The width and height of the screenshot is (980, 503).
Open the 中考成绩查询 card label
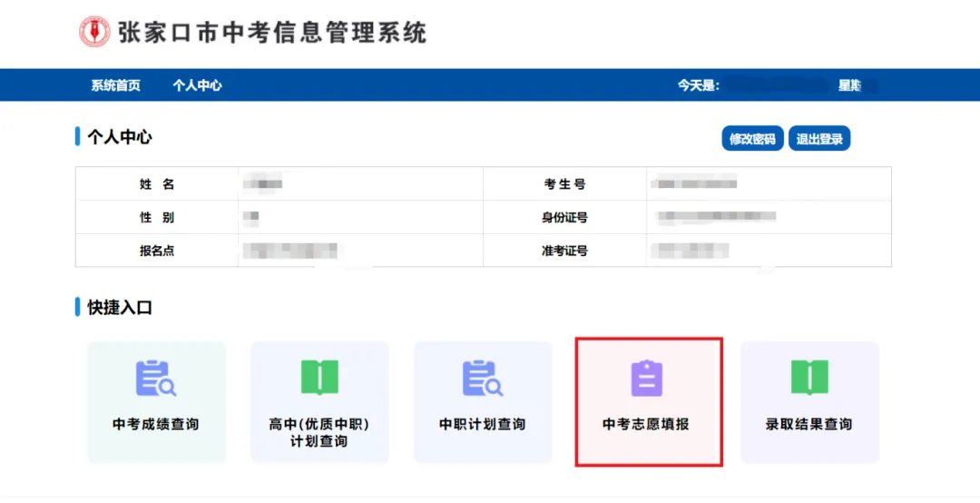(156, 424)
